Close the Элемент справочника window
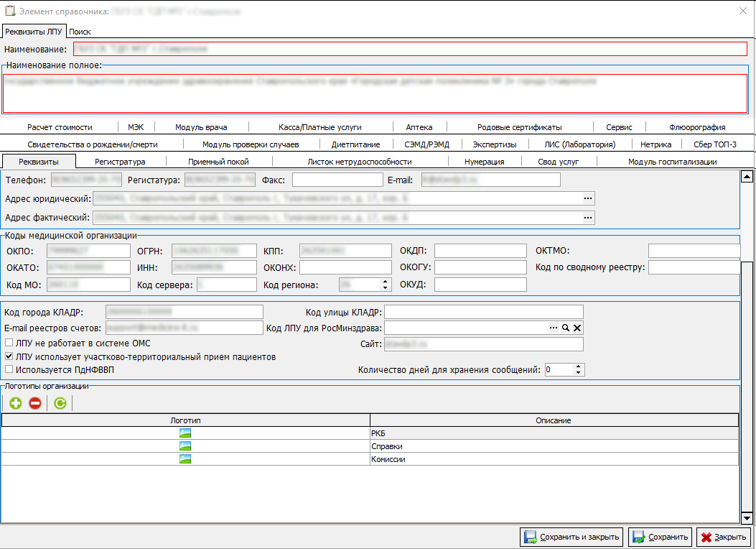756x549 pixels. (x=743, y=11)
